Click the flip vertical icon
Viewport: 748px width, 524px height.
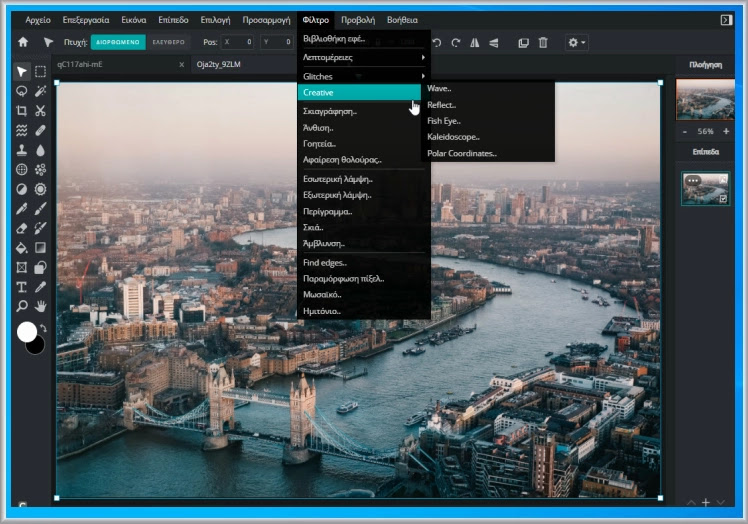coord(494,43)
